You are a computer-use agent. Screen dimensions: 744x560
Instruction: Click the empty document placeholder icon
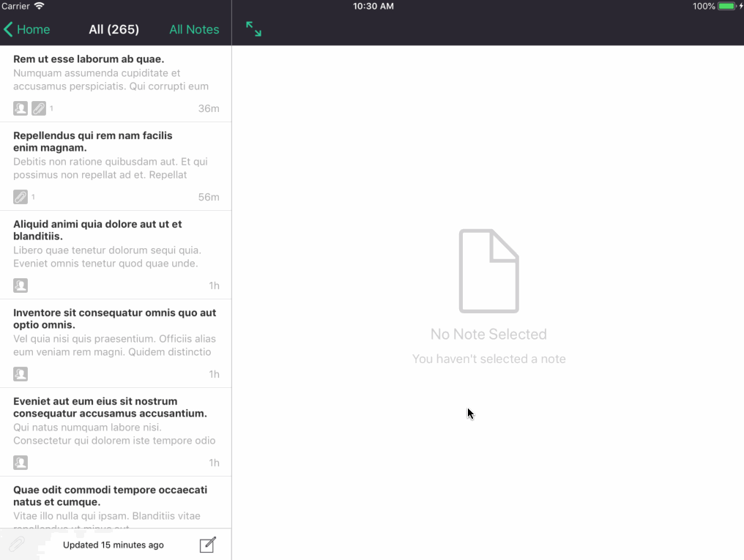(488, 272)
